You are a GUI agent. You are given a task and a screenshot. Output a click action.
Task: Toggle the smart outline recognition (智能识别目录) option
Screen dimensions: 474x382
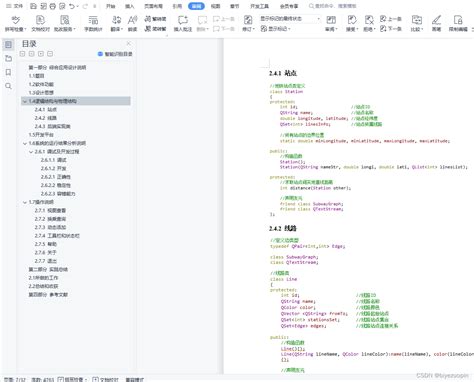(115, 54)
